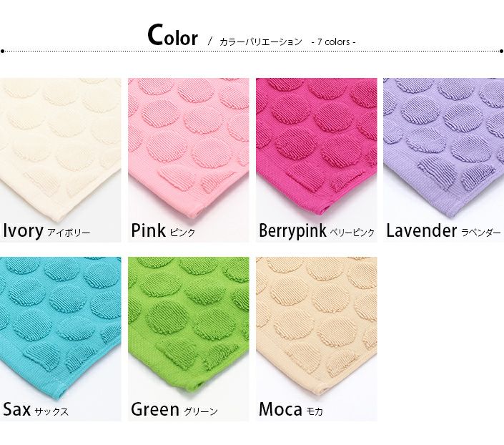Image resolution: width=504 pixels, height=445 pixels.
Task: Click the カラーバリエーション subtitle text
Action: coord(261,41)
